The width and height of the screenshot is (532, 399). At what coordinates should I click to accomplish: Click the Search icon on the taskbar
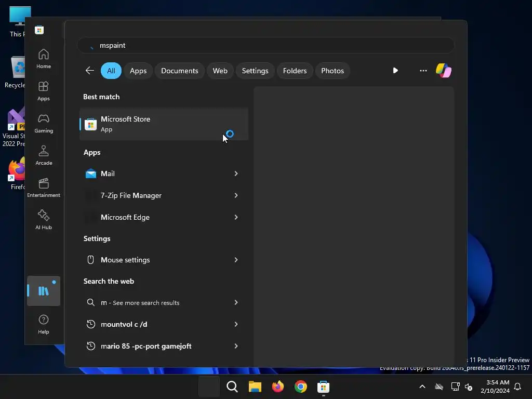point(232,387)
